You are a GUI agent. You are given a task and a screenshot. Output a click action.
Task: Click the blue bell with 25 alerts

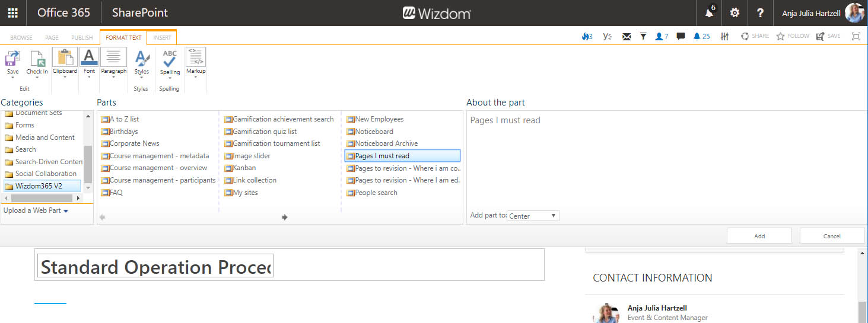(701, 36)
